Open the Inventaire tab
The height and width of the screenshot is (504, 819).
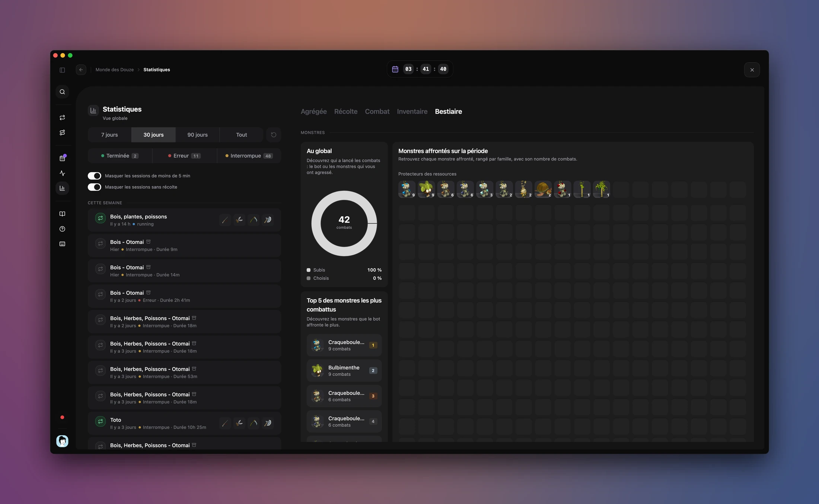click(412, 112)
